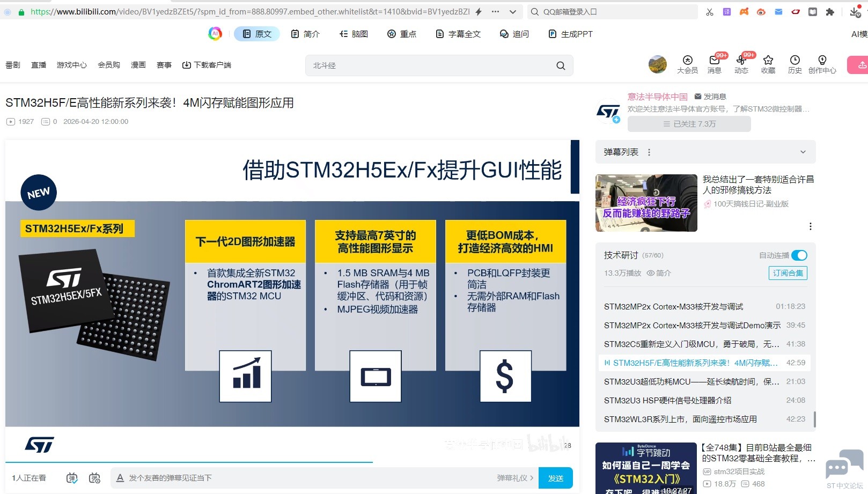The height and width of the screenshot is (494, 868).
Task: Open the 大会员 membership icon
Action: [687, 64]
